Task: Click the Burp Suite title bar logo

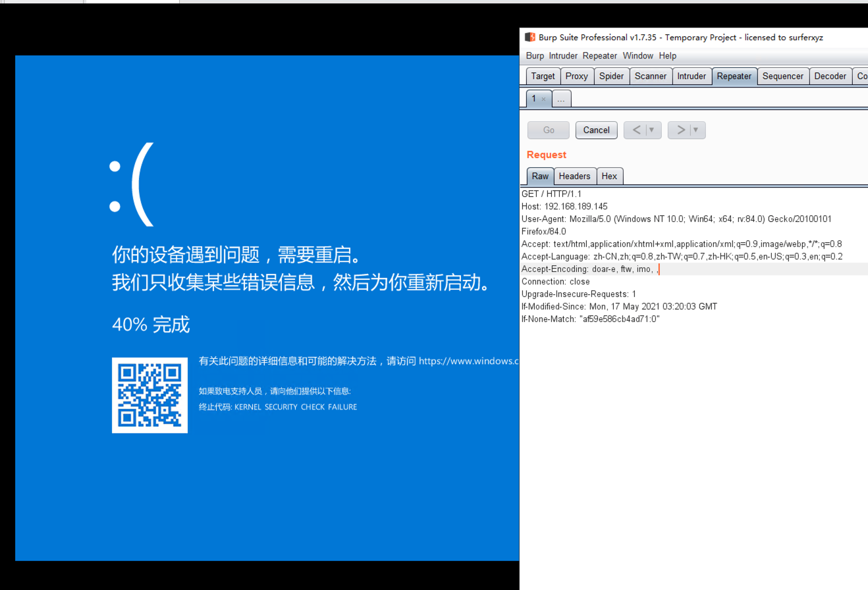Action: tap(530, 38)
